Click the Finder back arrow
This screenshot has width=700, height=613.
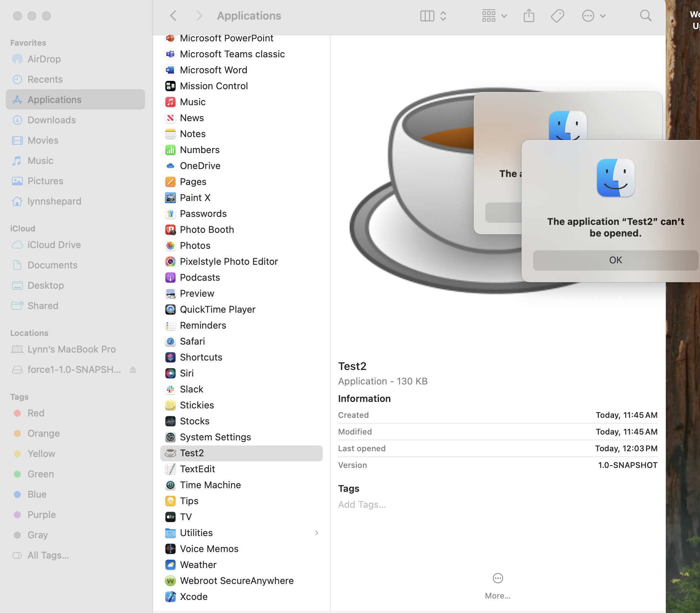[x=173, y=16]
